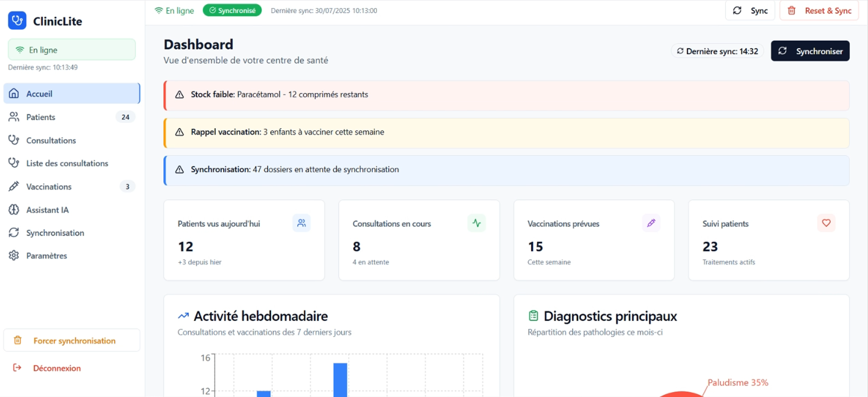
Task: Click warning icon on Synchronisation alert
Action: click(x=180, y=169)
